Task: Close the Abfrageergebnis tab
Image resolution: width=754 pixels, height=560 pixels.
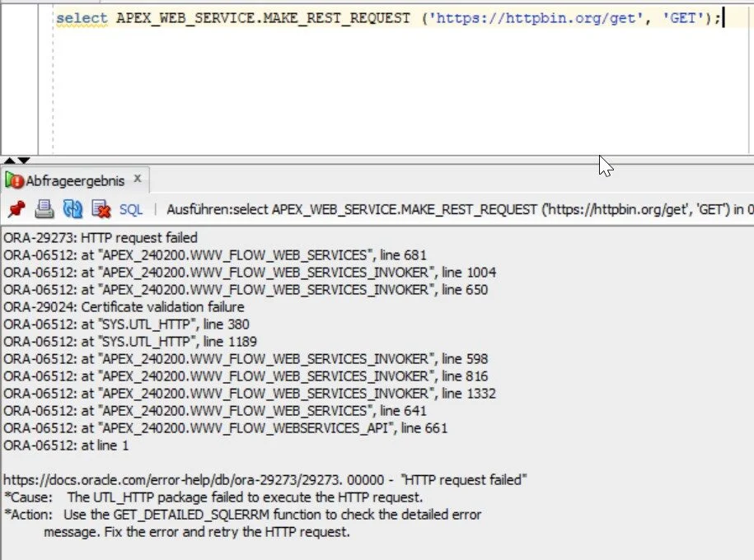Action: coord(138,179)
